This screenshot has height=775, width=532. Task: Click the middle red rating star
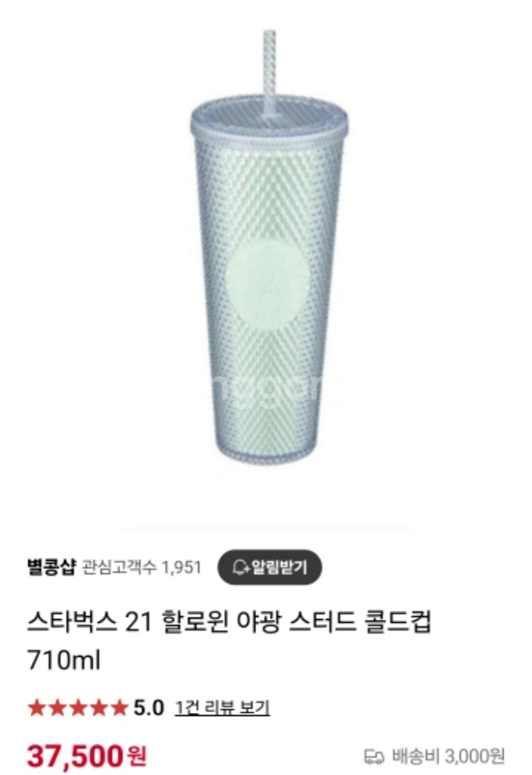pos(78,708)
